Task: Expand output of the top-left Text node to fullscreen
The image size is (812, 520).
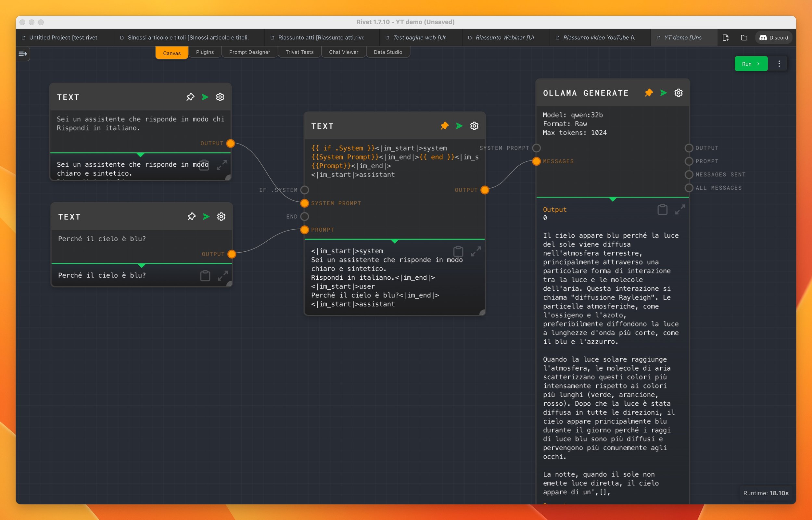Action: (222, 165)
